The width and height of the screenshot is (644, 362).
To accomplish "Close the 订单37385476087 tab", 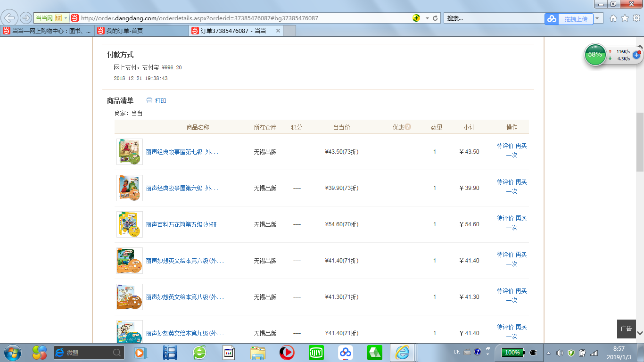I will point(278,31).
